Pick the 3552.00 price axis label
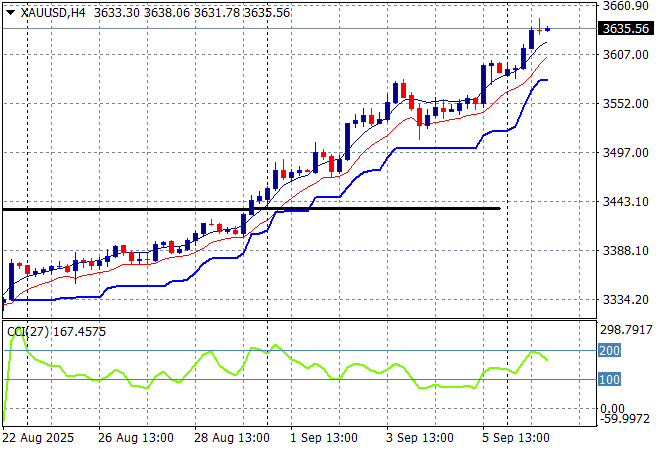This screenshot has height=450, width=660. [625, 104]
